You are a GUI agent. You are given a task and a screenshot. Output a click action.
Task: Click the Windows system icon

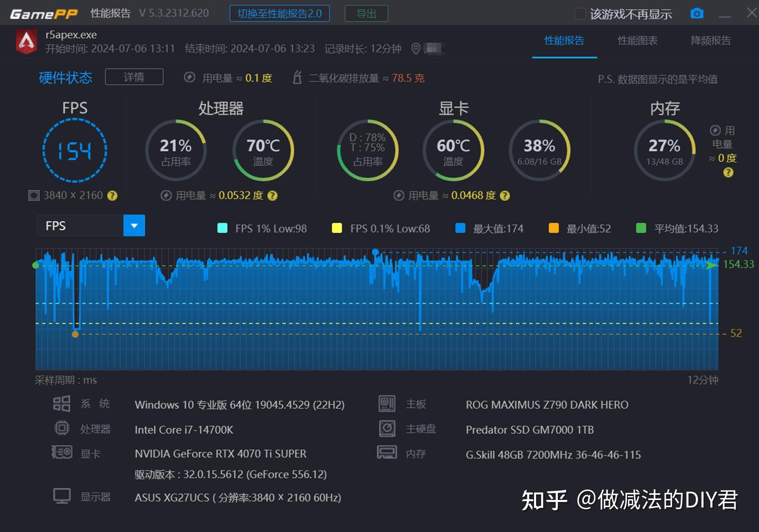click(x=62, y=404)
